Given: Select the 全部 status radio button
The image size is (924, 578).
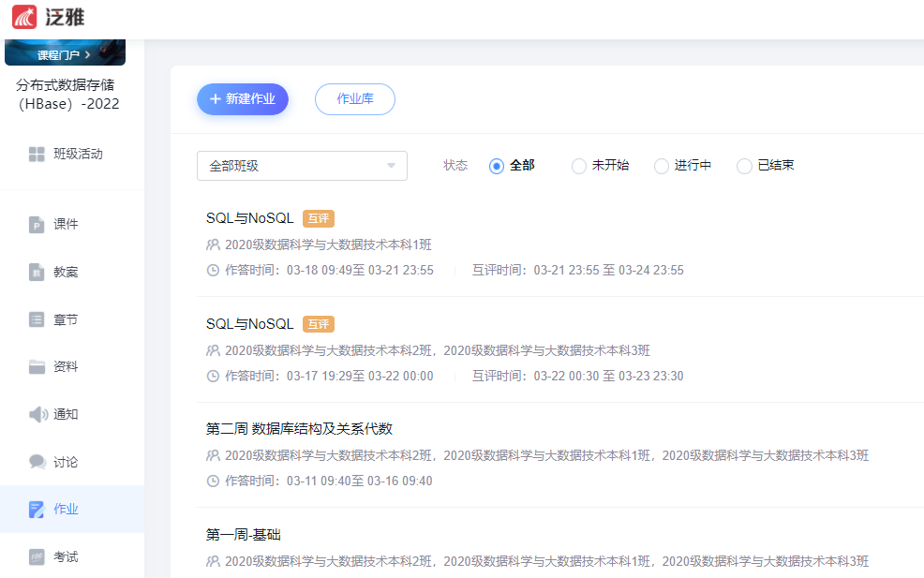Looking at the screenshot, I should [497, 166].
